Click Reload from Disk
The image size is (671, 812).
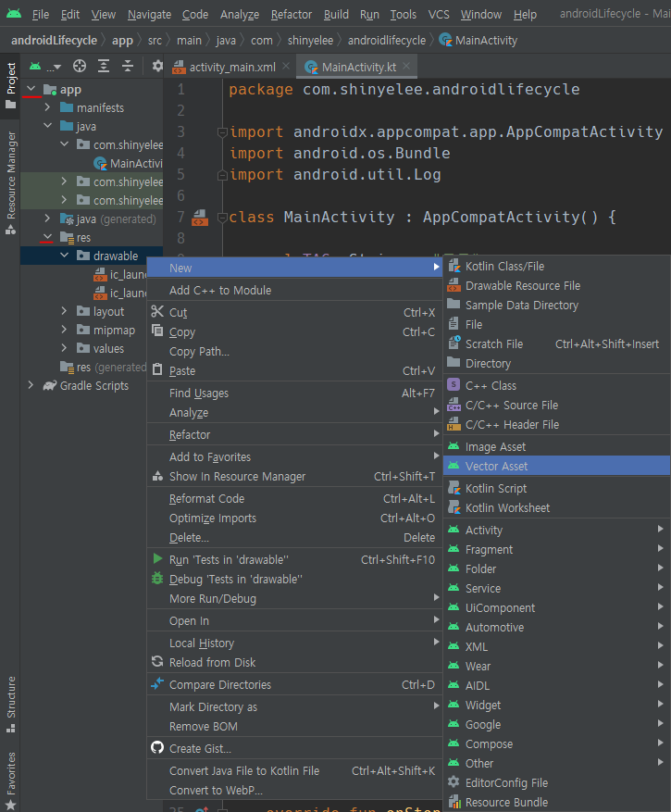tap(294, 662)
